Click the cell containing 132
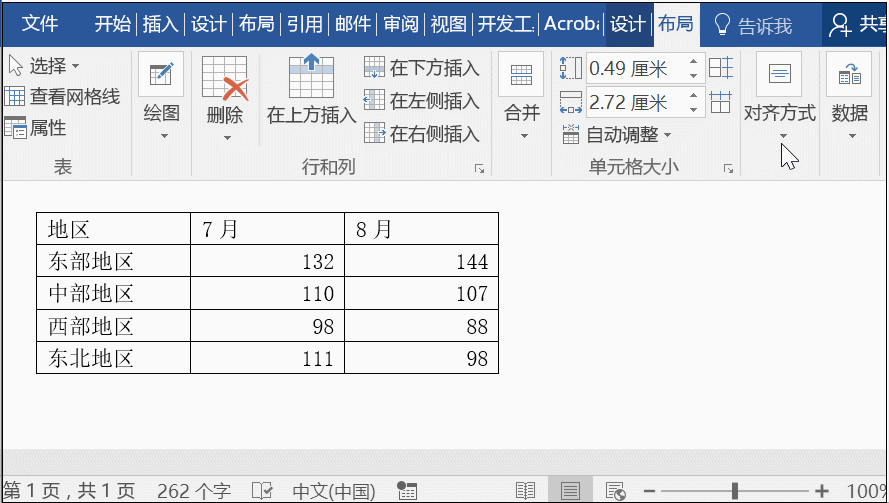Screen dimensions: 889x503 (267, 261)
